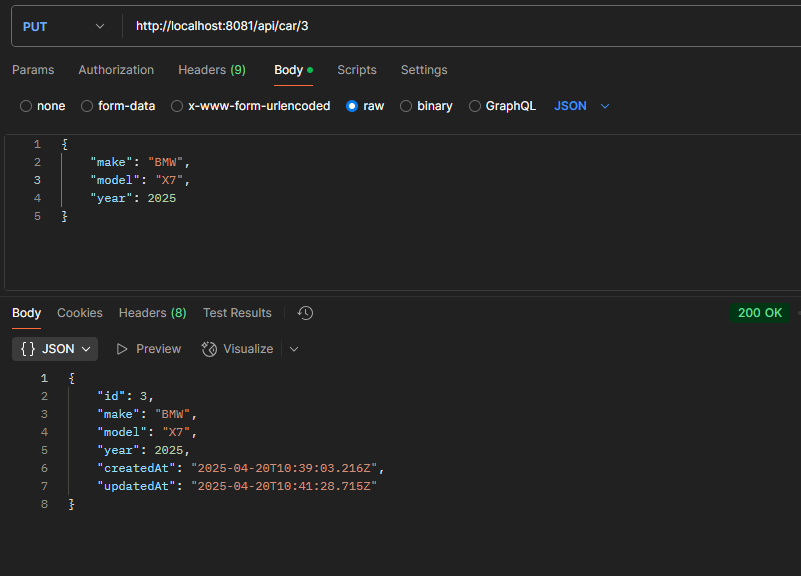Viewport: 801px width, 576px height.
Task: Open the Test Results tab
Action: (x=237, y=313)
